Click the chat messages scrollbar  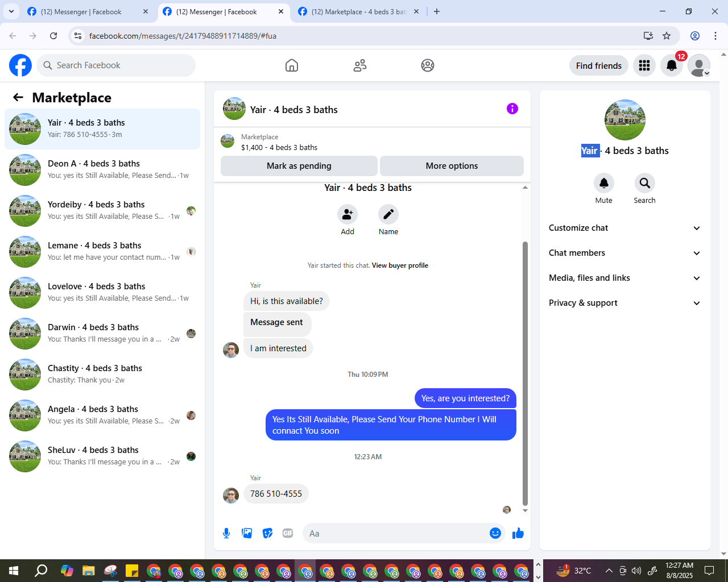(x=525, y=373)
